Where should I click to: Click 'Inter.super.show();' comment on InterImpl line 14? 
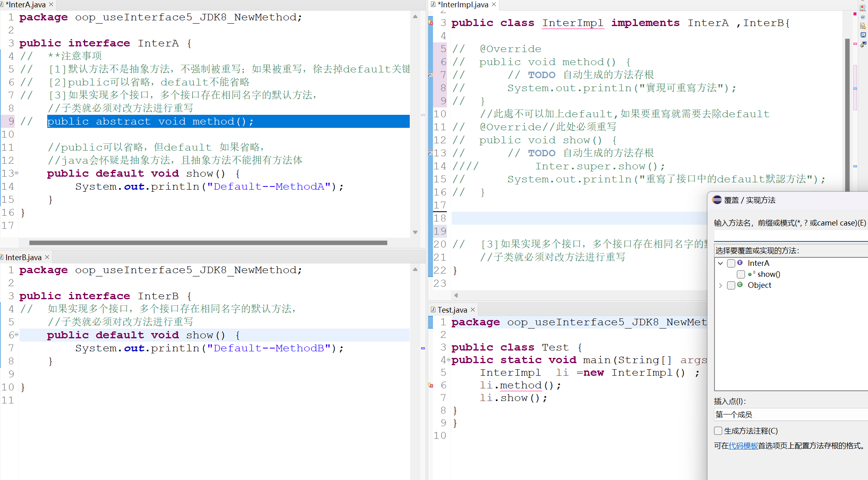[600, 166]
